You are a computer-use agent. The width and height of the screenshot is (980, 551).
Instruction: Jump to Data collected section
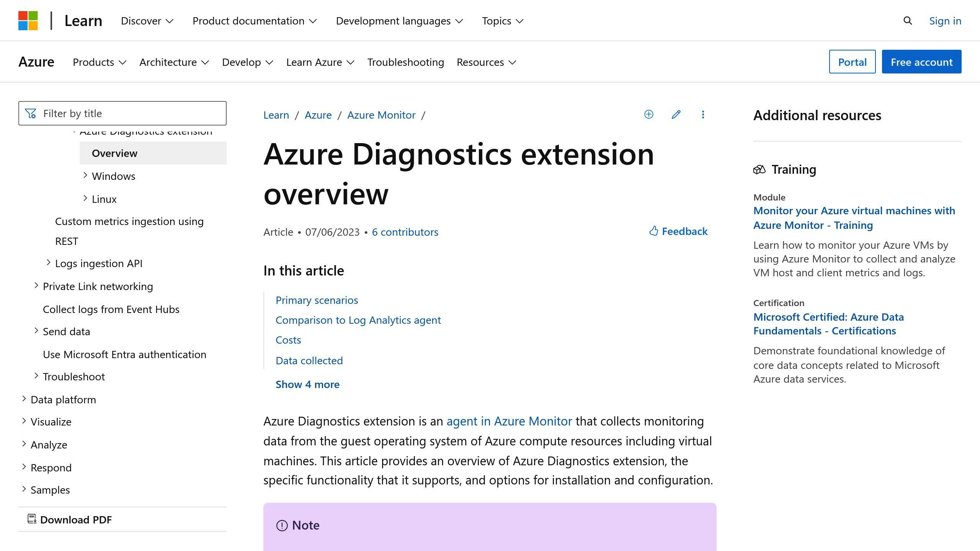tap(309, 360)
